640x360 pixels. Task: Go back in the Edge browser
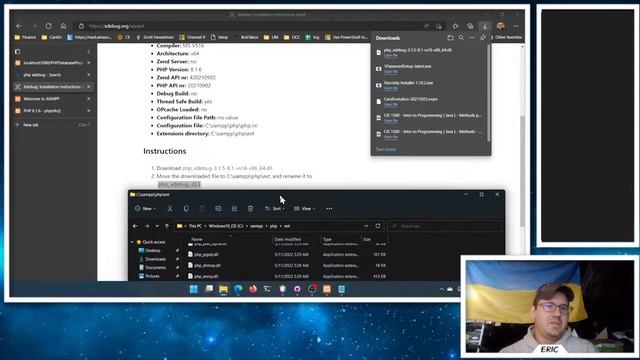(x=19, y=26)
